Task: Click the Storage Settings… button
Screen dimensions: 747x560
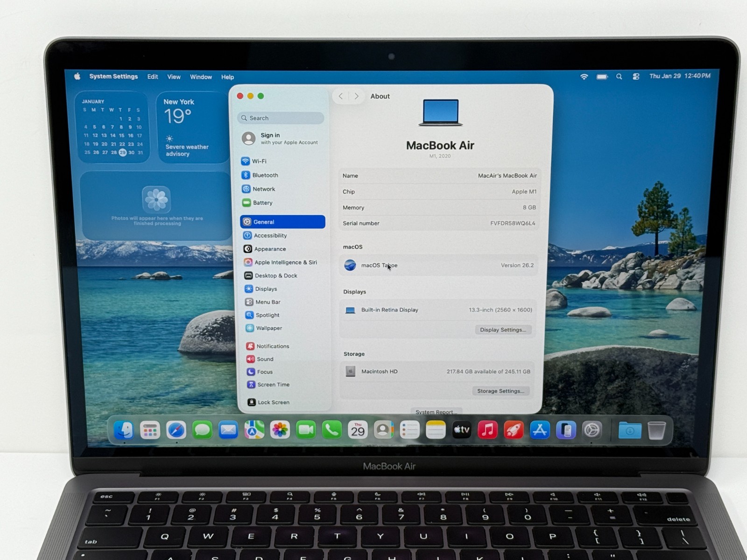Action: (500, 391)
